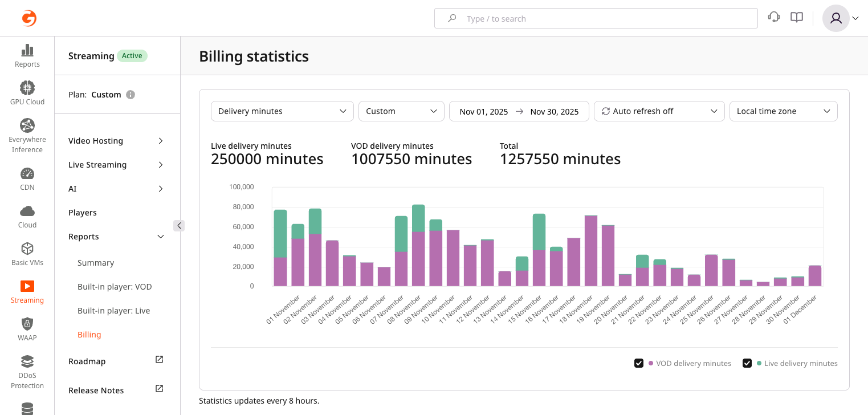The height and width of the screenshot is (415, 868).
Task: Click the support headset icon
Action: [x=774, y=18]
